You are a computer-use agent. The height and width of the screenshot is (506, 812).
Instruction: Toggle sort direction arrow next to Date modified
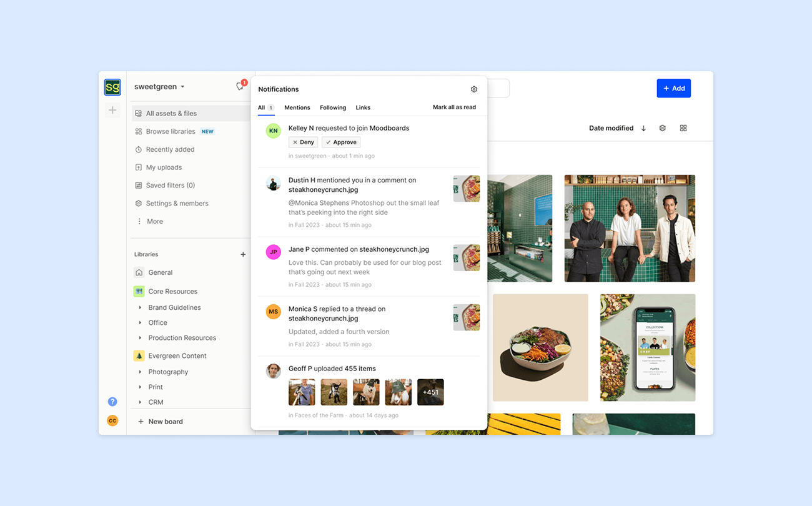(x=643, y=128)
